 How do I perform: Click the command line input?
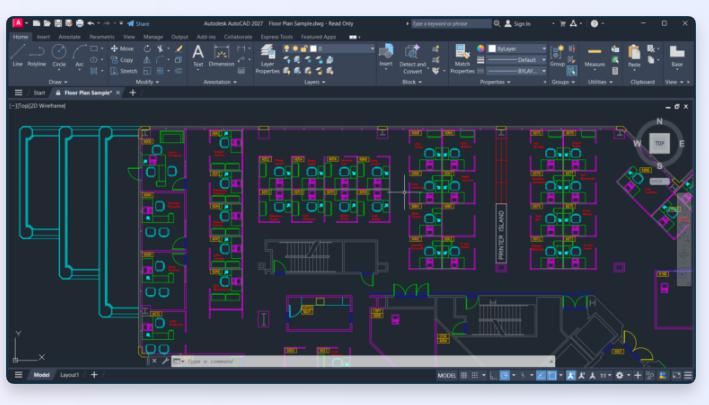[364, 361]
